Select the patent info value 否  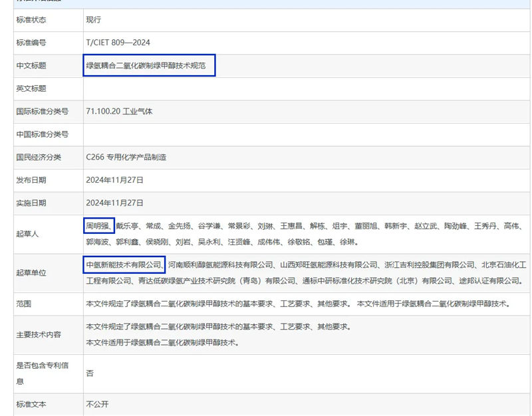(x=88, y=373)
